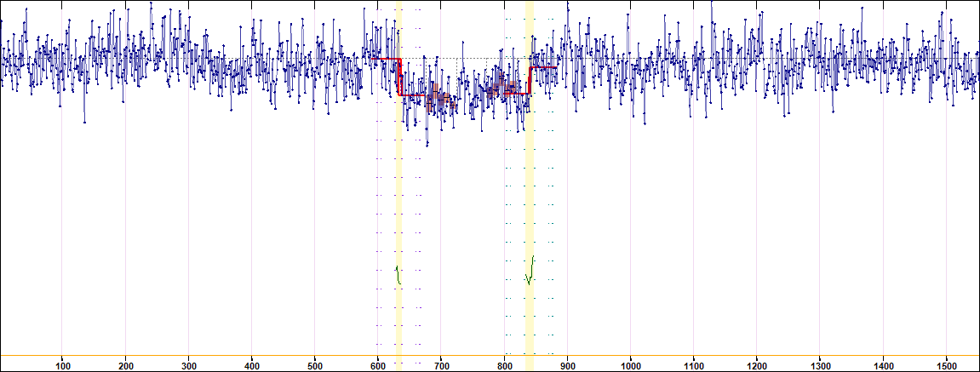
Task: Click the x-axis label 300
Action: tap(189, 365)
